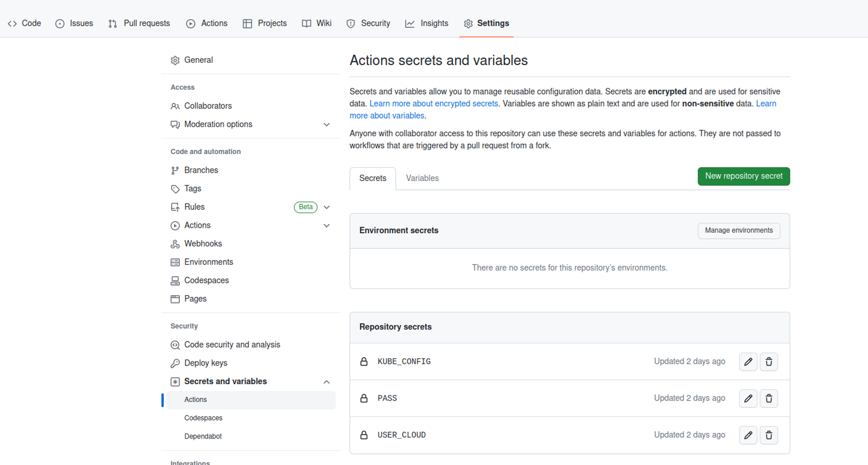Click the New repository secret button
Image resolution: width=868 pixels, height=465 pixels.
click(743, 176)
